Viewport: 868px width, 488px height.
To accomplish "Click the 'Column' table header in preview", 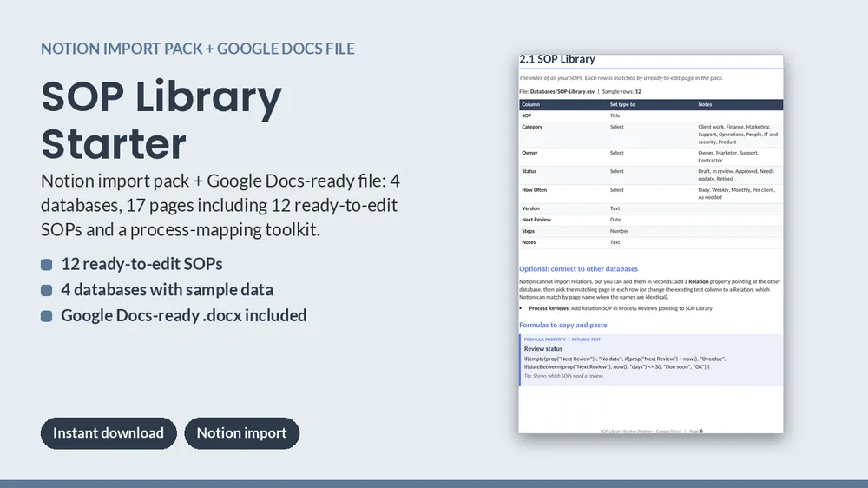I will tap(530, 105).
